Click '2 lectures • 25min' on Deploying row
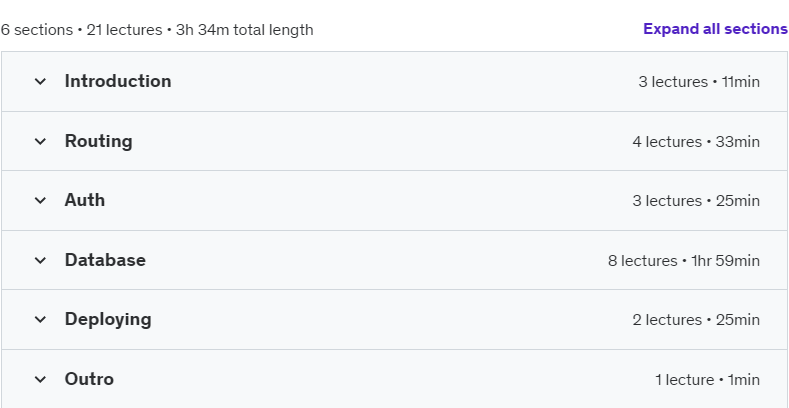The width and height of the screenshot is (789, 408). point(696,320)
